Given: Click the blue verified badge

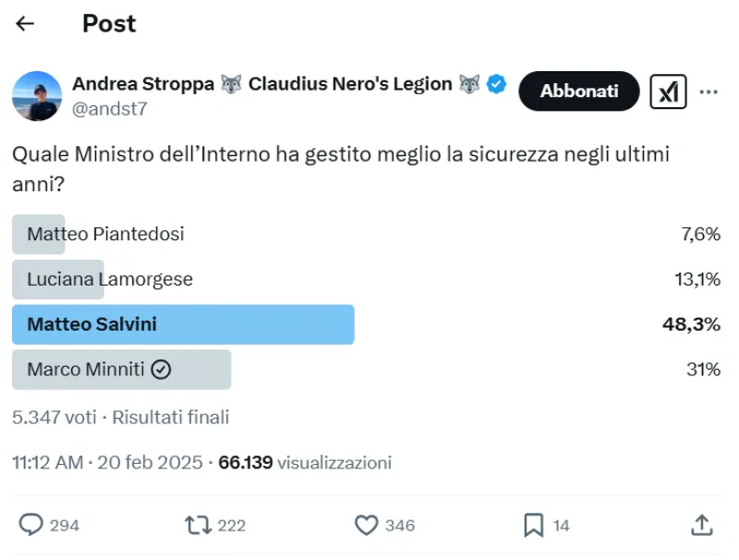Looking at the screenshot, I should click(496, 84).
